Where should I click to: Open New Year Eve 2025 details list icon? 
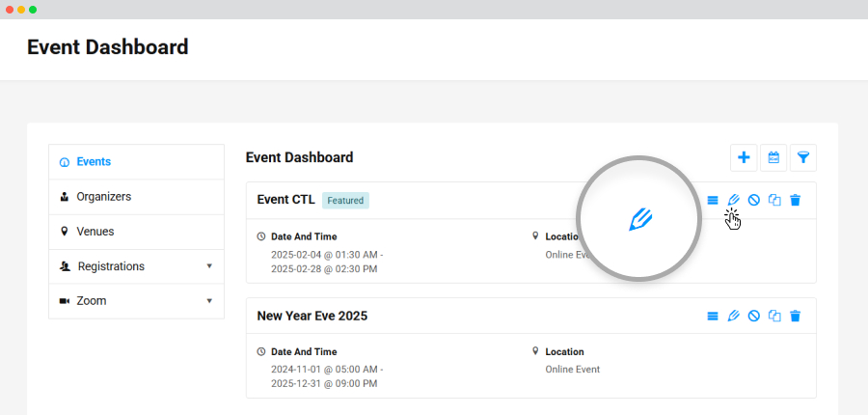point(713,316)
